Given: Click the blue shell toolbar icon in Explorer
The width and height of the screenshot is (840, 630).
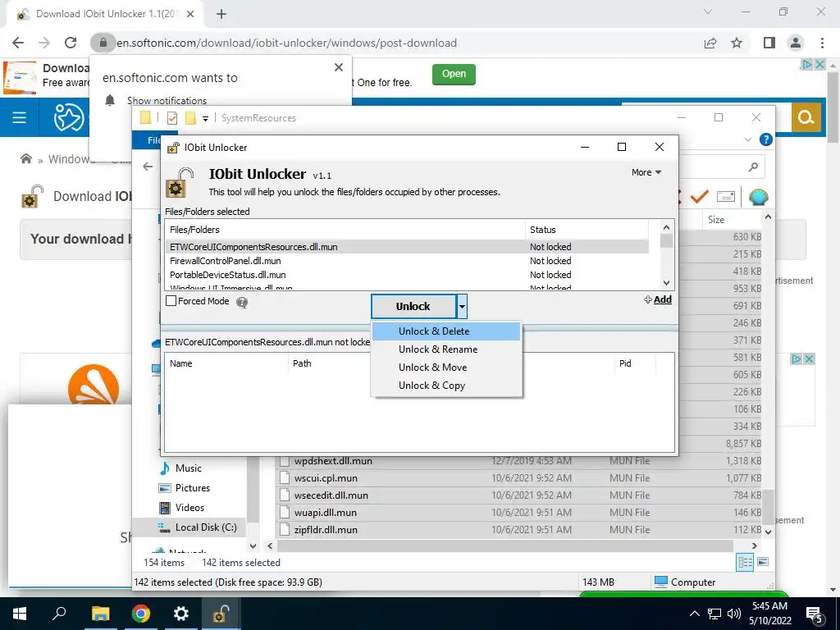Looking at the screenshot, I should 758,197.
